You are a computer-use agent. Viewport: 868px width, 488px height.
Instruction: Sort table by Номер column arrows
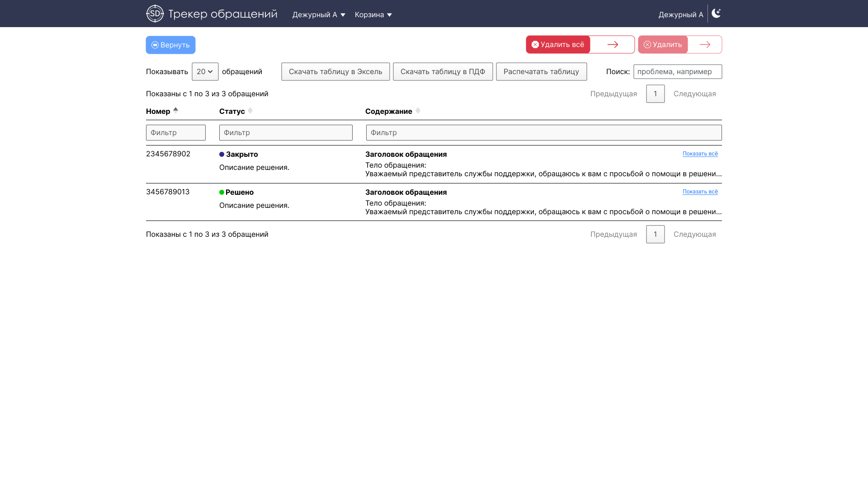[x=175, y=110]
